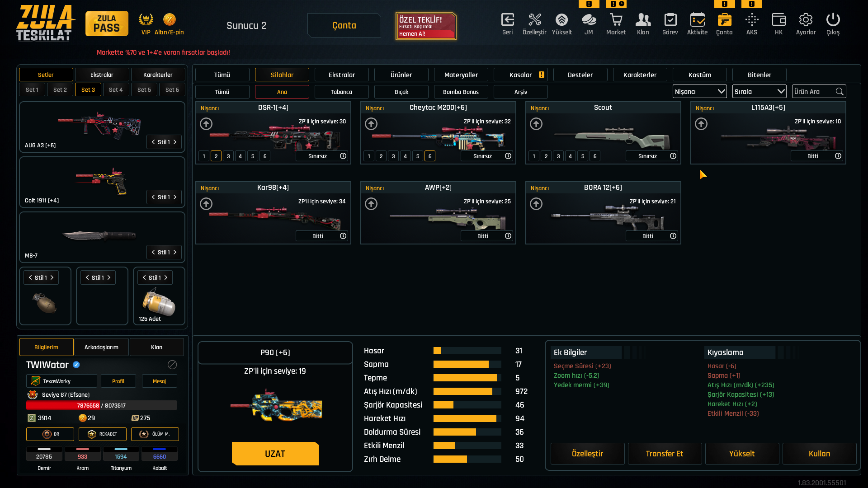Click the UZAT extend button
The height and width of the screenshot is (488, 868).
pyautogui.click(x=275, y=454)
